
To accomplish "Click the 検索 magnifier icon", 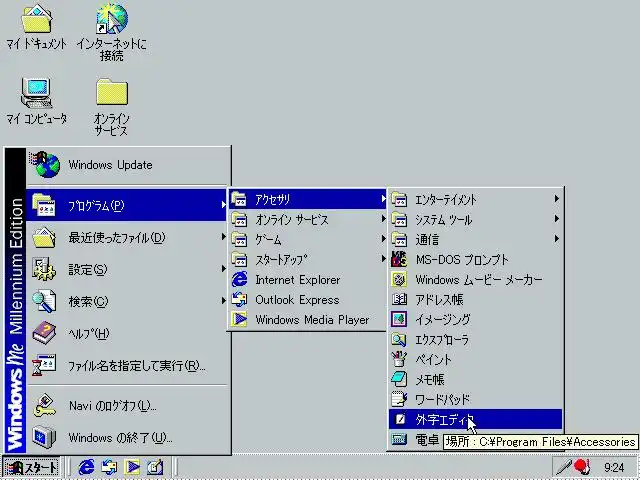I will pos(44,301).
